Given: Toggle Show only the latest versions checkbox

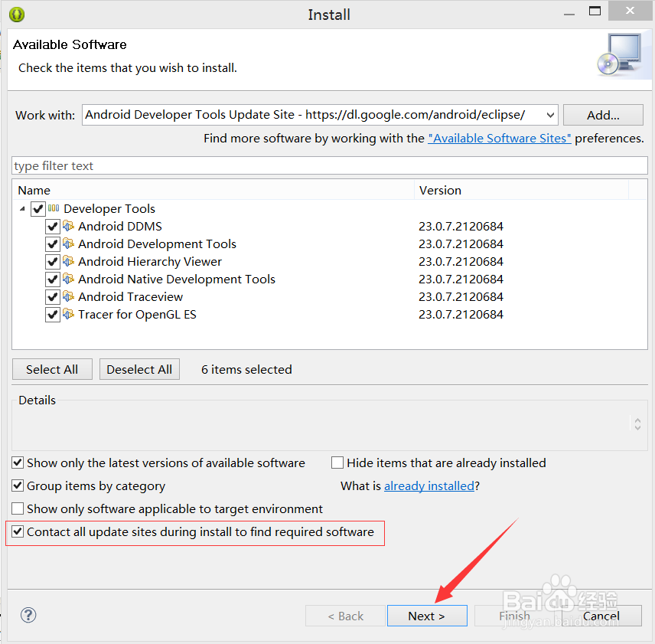Looking at the screenshot, I should tap(18, 463).
